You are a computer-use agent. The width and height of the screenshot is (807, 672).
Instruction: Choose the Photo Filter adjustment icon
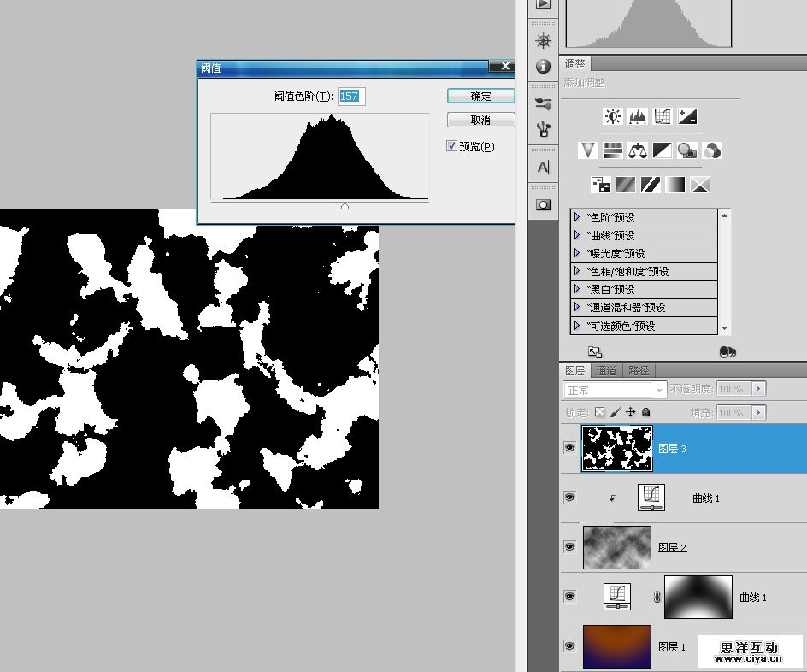686,151
